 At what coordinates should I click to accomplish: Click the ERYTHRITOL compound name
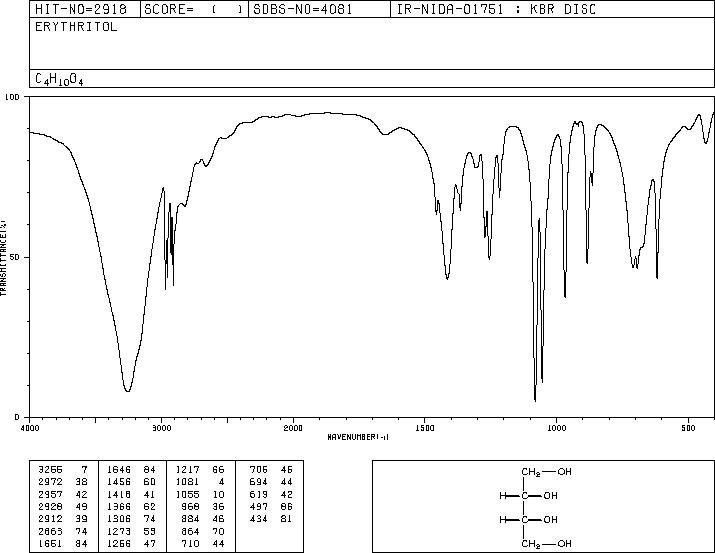(76, 27)
